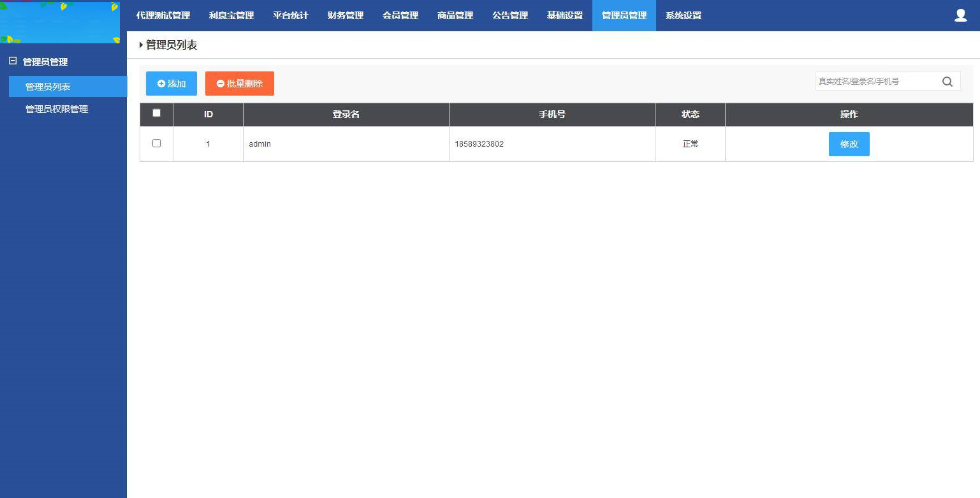This screenshot has width=980, height=498.
Task: Open the user profile icon top right
Action: pyautogui.click(x=960, y=15)
